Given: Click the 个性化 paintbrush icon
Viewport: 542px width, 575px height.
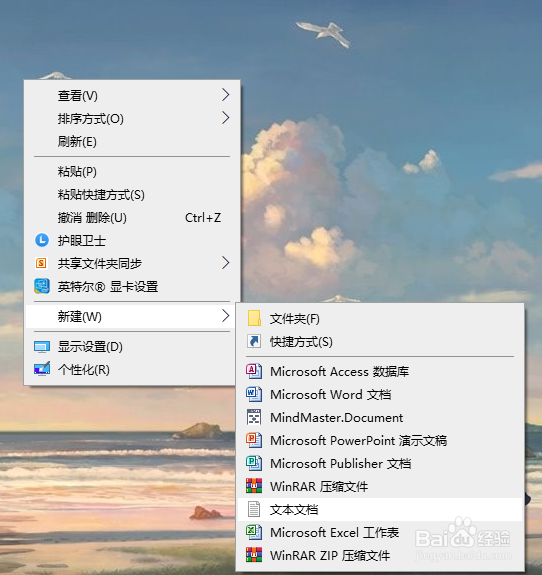Looking at the screenshot, I should pos(42,369).
